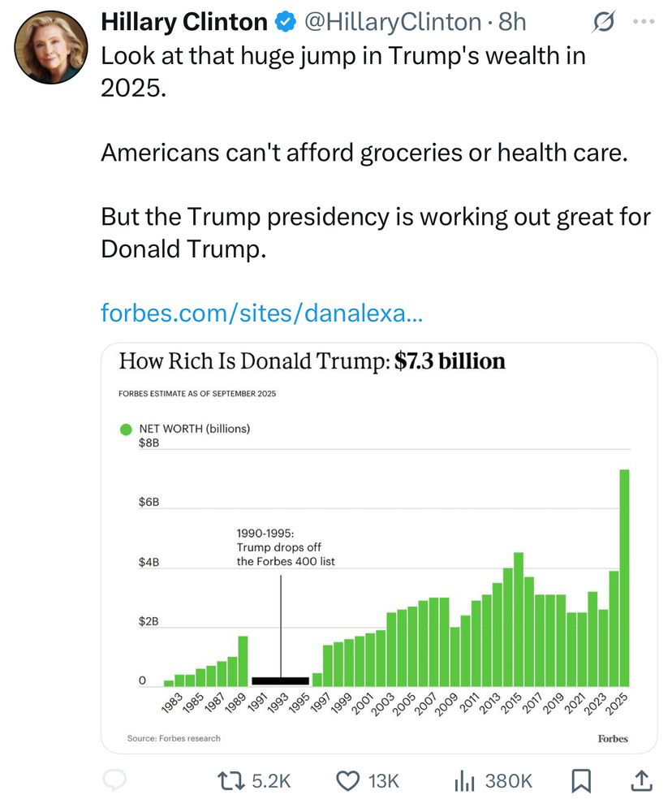Click the blue verified badge

tap(284, 23)
